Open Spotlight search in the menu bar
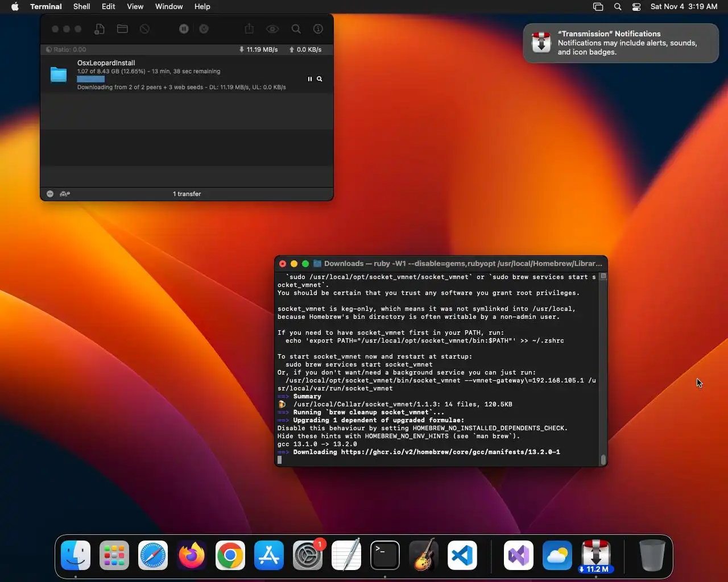This screenshot has width=728, height=582. coord(618,6)
